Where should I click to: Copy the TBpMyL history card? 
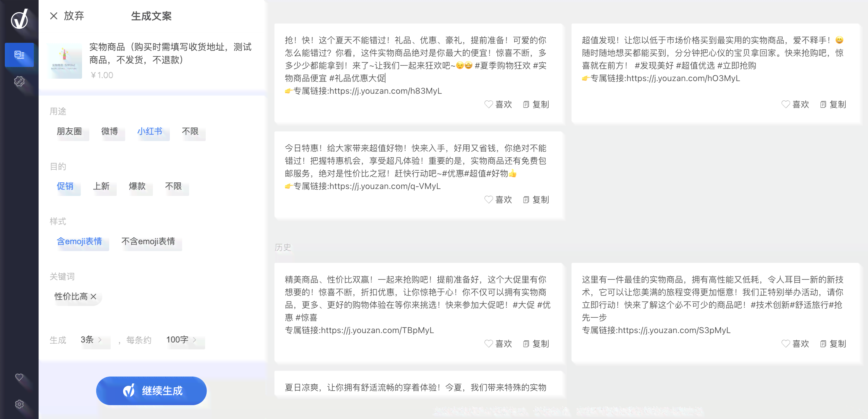(x=536, y=344)
